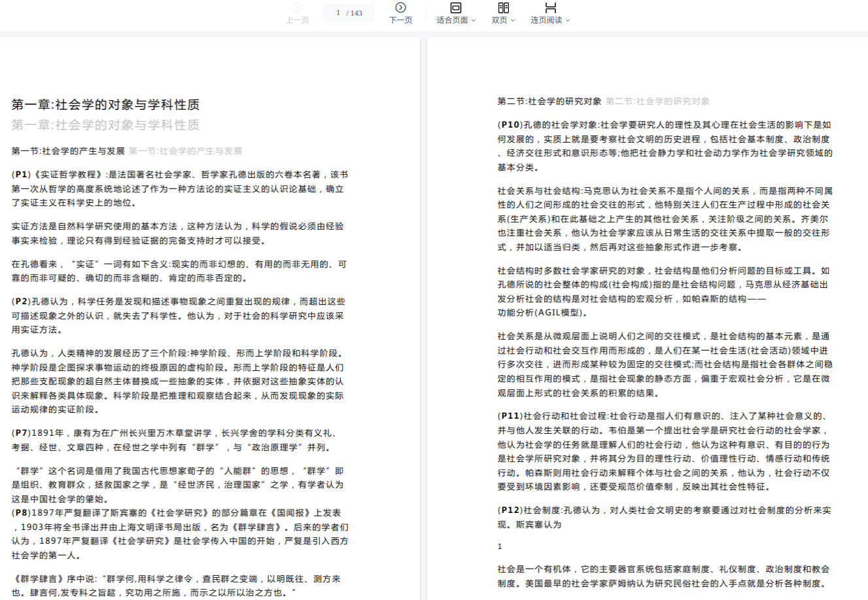The height and width of the screenshot is (600, 868).
Task: Click the 第一节 section heading
Action: 68,151
